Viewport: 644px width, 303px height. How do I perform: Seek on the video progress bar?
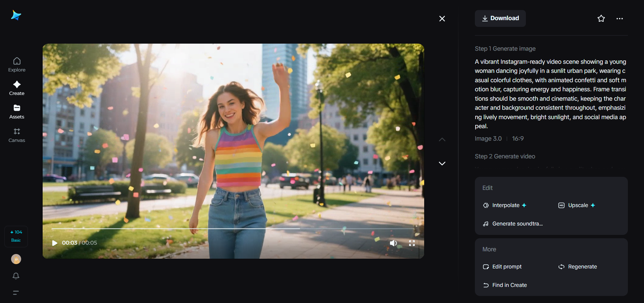(x=233, y=229)
